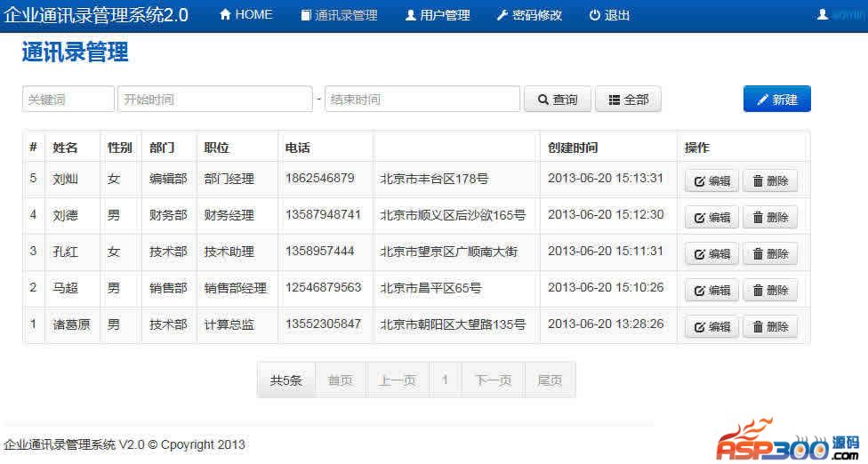868x464 pixels.
Task: Edit the 孔红 record
Action: [x=711, y=254]
